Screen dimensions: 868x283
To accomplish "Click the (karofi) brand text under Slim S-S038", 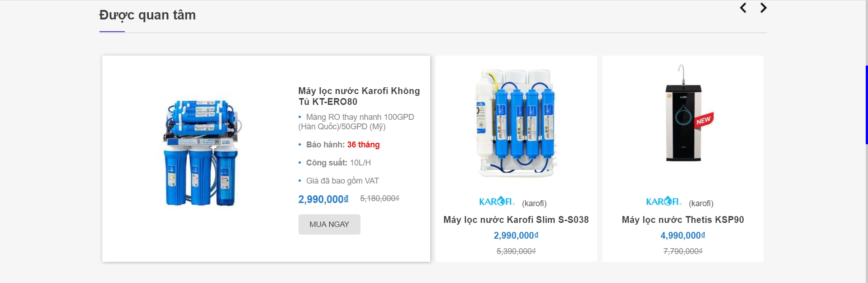I will 534,203.
